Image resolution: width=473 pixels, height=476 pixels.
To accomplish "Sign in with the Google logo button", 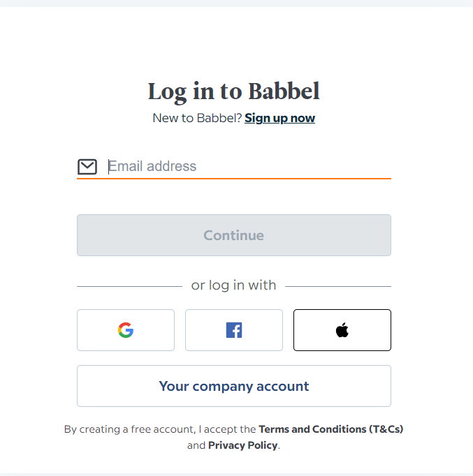I will coord(126,330).
